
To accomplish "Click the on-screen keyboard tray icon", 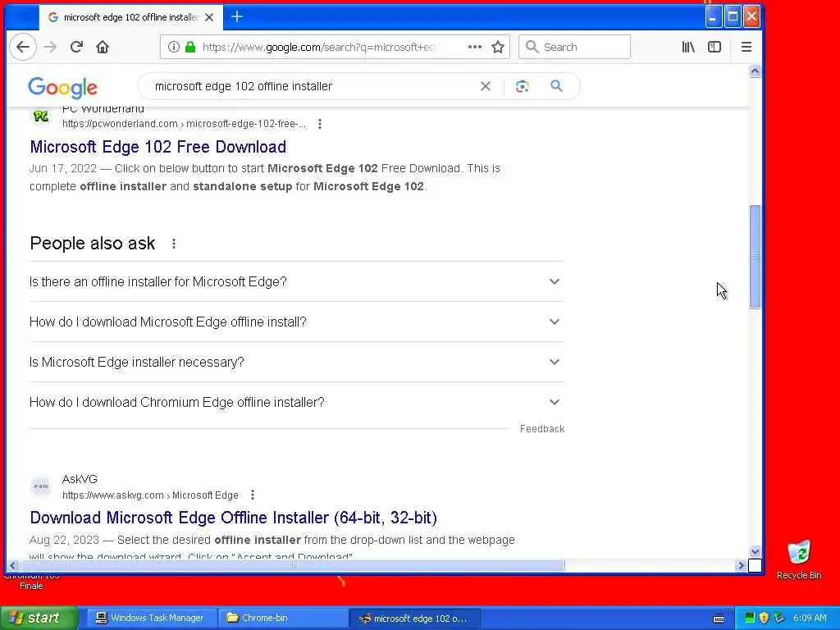I will pos(719,619).
